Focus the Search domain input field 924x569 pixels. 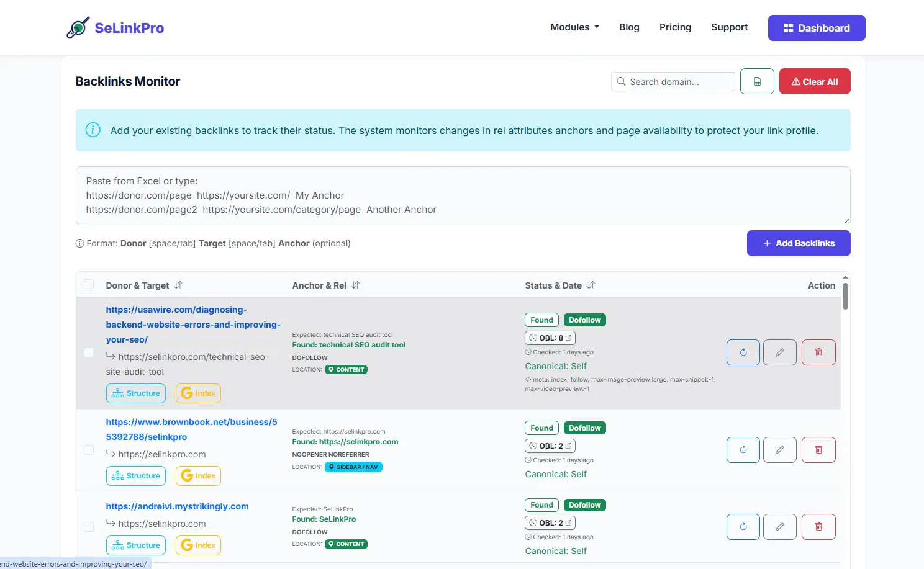click(x=673, y=81)
